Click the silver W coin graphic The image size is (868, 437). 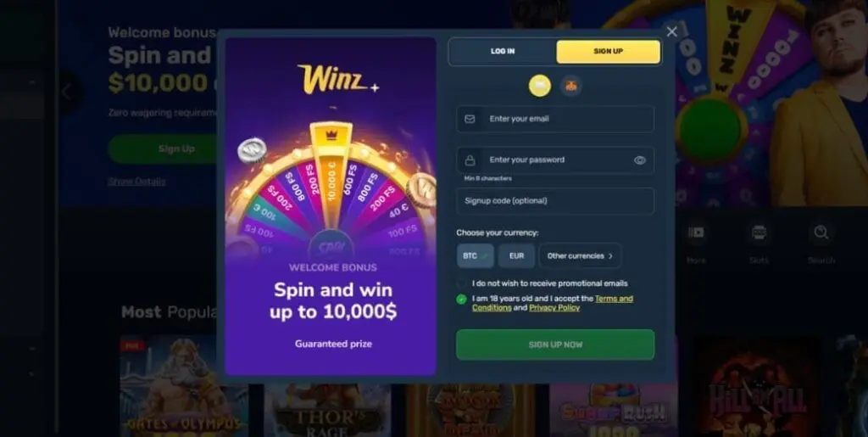click(252, 150)
